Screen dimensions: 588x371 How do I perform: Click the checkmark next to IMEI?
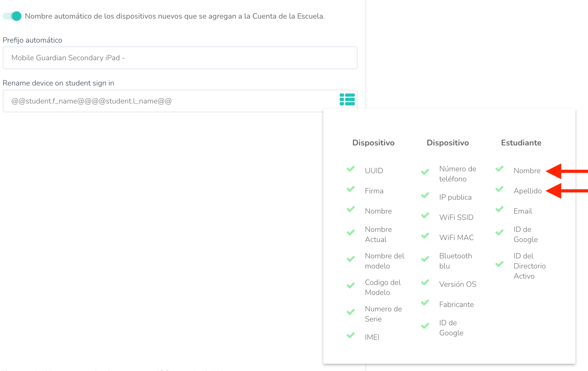pos(351,335)
